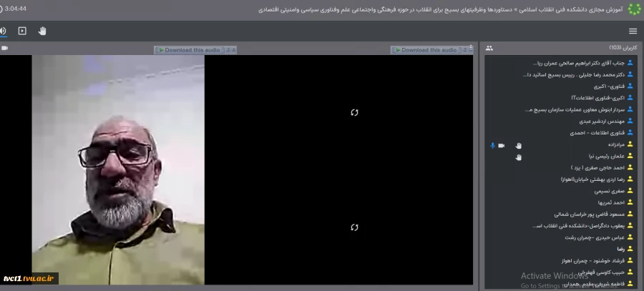
Task: Click avatar icon beside دکتر محمد رضا جلیلی
Action: point(630,74)
